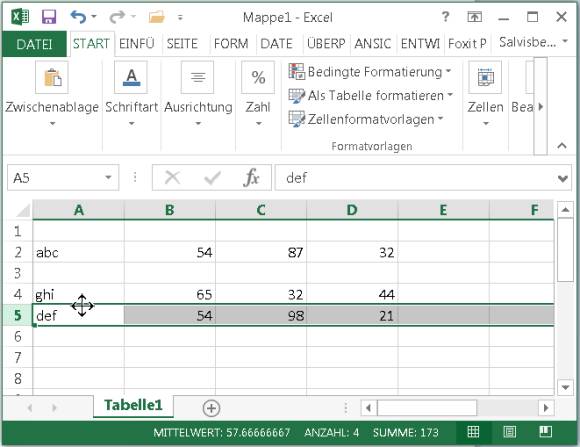Expand Bedingte Formatierung dropdown
The height and width of the screenshot is (447, 580).
[x=370, y=71]
